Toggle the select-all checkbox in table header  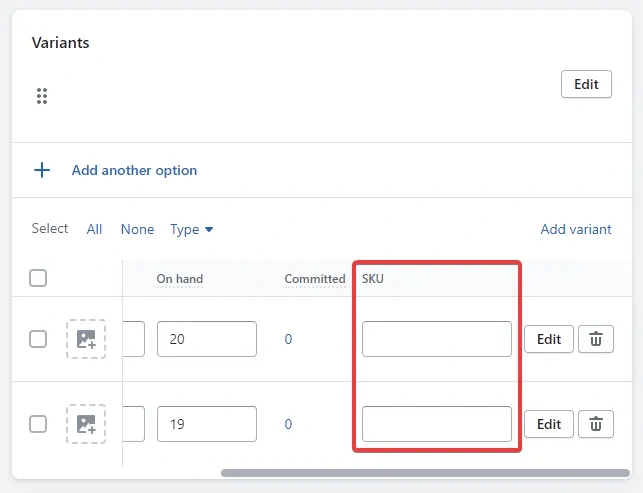coord(38,278)
